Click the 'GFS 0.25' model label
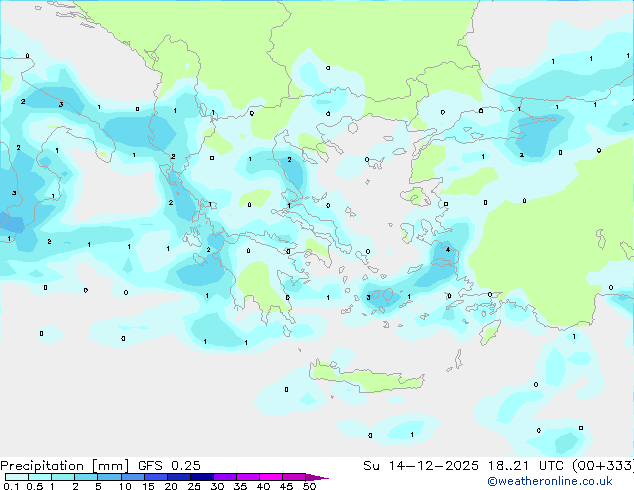634x490 pixels. pos(169,466)
